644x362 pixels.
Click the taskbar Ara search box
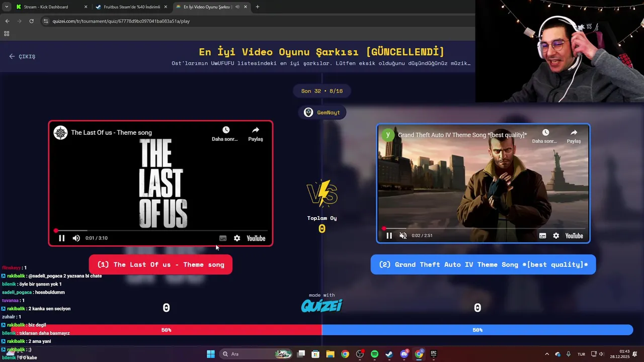(x=257, y=354)
